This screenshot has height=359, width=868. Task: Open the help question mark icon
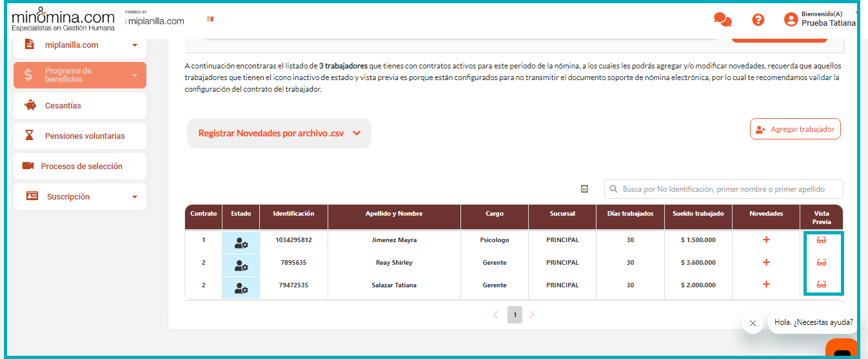point(758,20)
